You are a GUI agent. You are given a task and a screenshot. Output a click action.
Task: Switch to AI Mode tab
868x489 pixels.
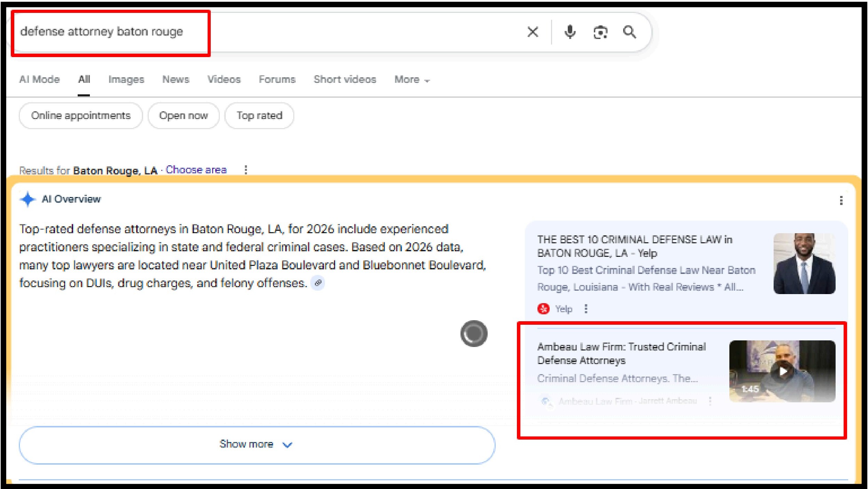(39, 79)
